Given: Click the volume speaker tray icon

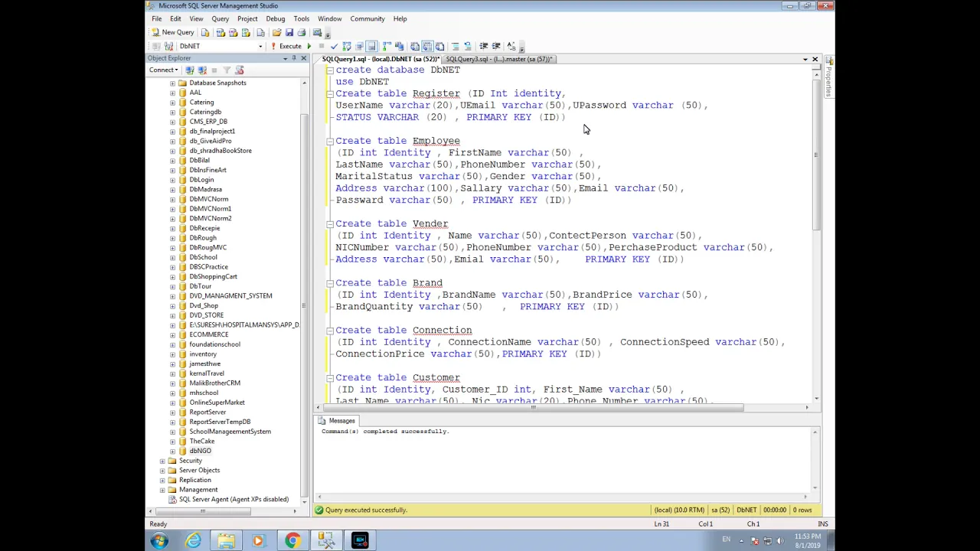Looking at the screenshot, I should click(x=782, y=540).
